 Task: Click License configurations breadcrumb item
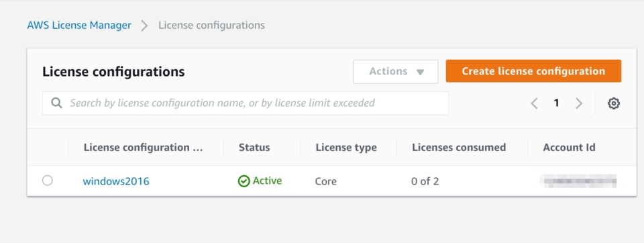point(211,26)
